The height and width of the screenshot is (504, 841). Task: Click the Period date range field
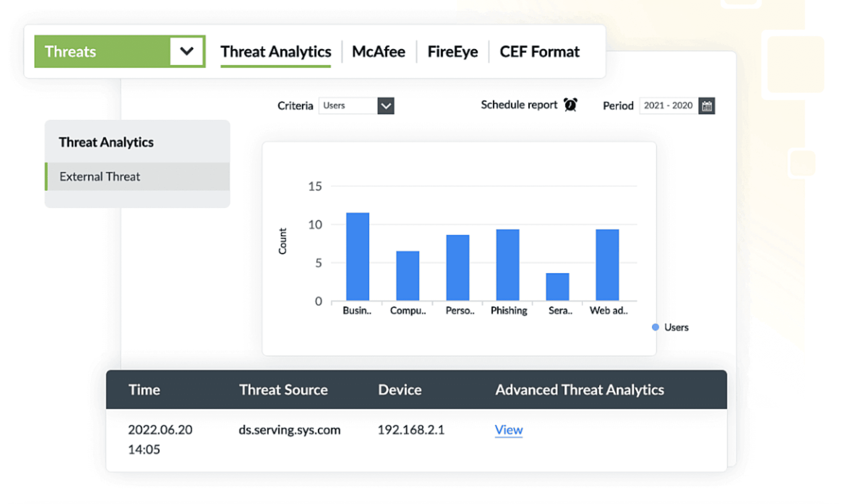click(668, 106)
